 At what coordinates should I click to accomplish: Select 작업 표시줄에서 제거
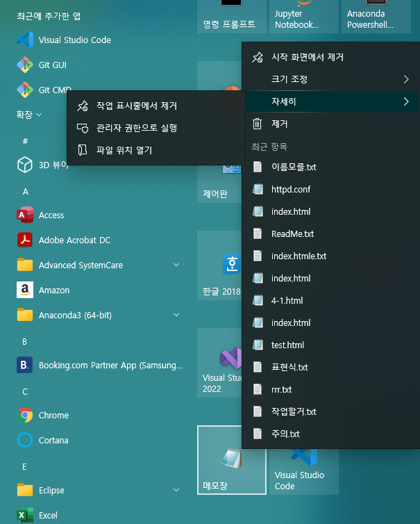click(x=156, y=106)
